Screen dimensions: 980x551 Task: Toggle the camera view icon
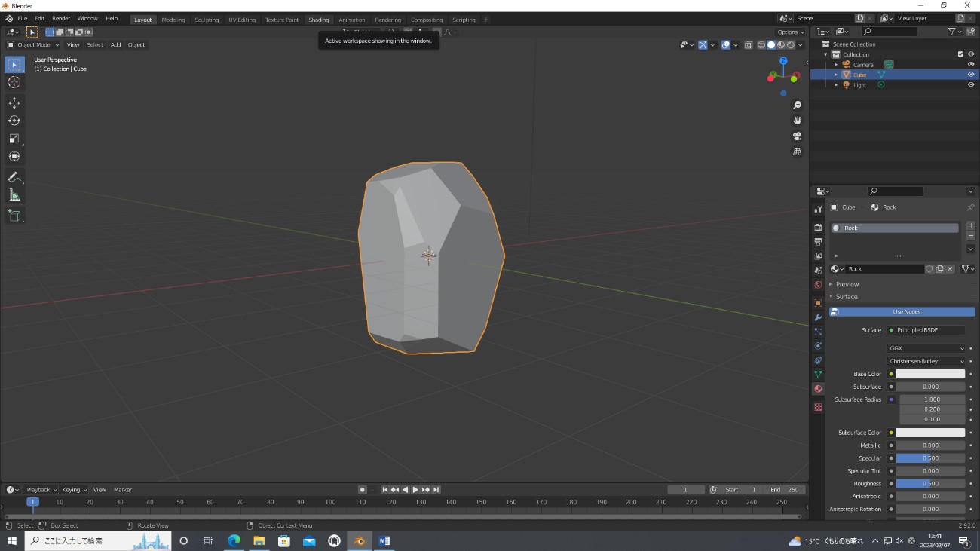(797, 136)
